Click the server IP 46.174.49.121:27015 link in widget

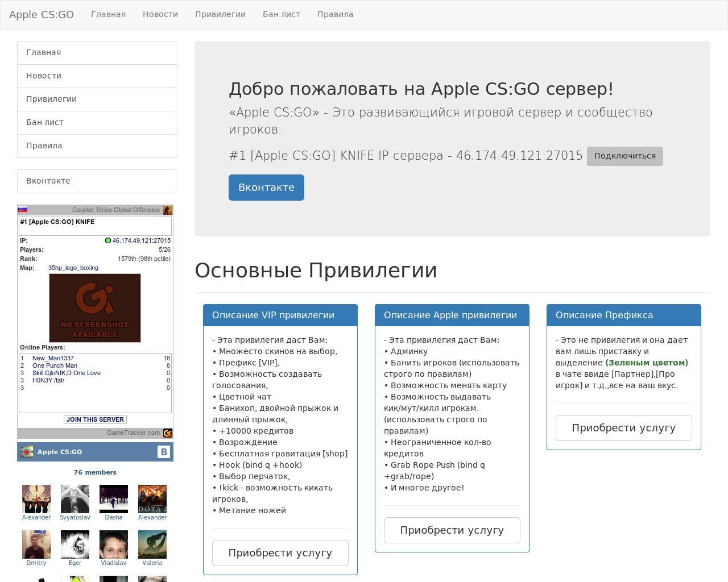pos(142,240)
